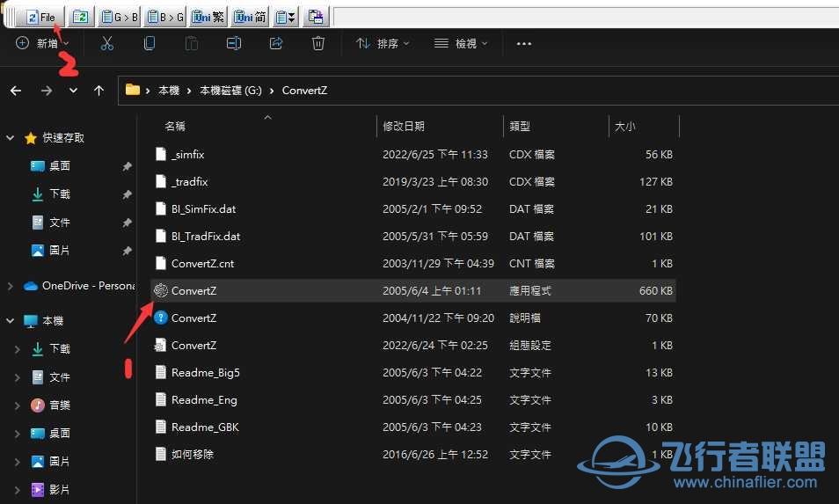Click 本機 in the address breadcrumb

pyautogui.click(x=169, y=91)
